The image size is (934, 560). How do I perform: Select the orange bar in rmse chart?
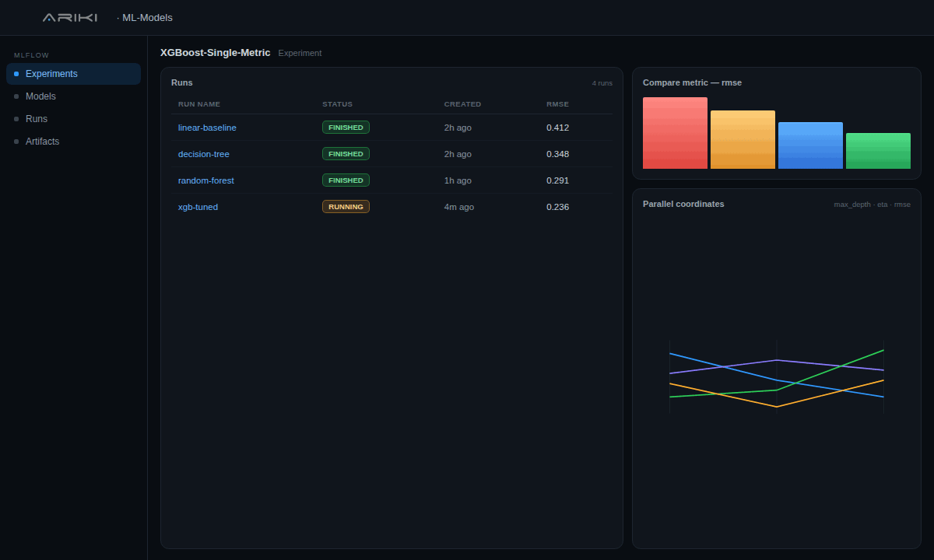743,140
